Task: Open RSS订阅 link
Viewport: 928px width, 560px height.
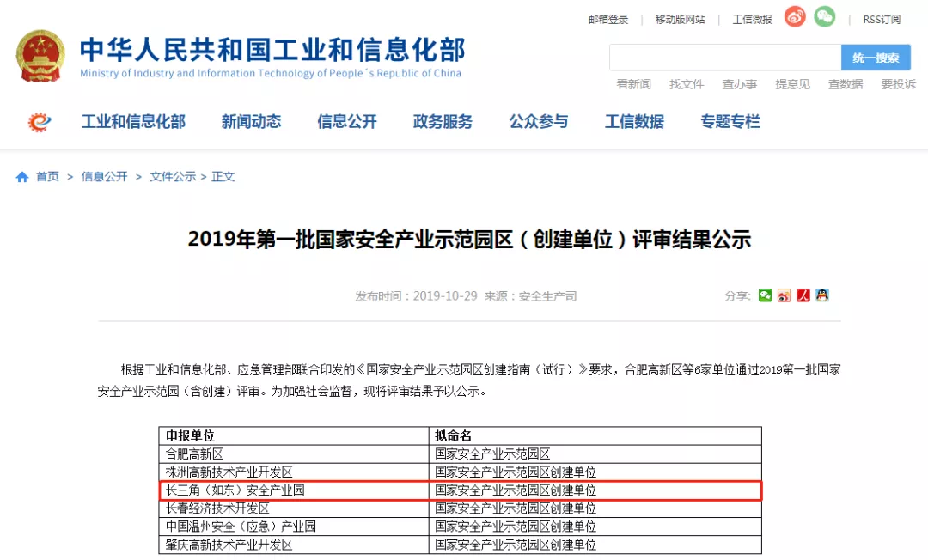Action: pyautogui.click(x=882, y=20)
